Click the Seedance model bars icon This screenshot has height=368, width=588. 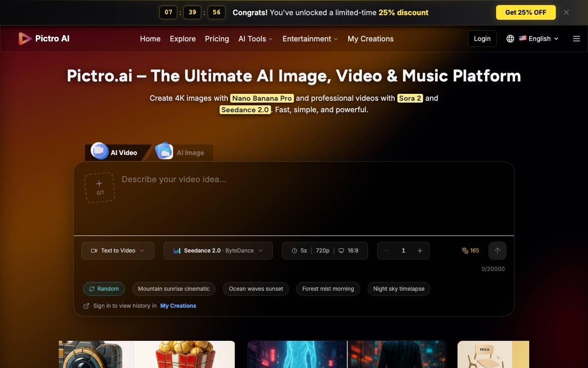pos(177,251)
